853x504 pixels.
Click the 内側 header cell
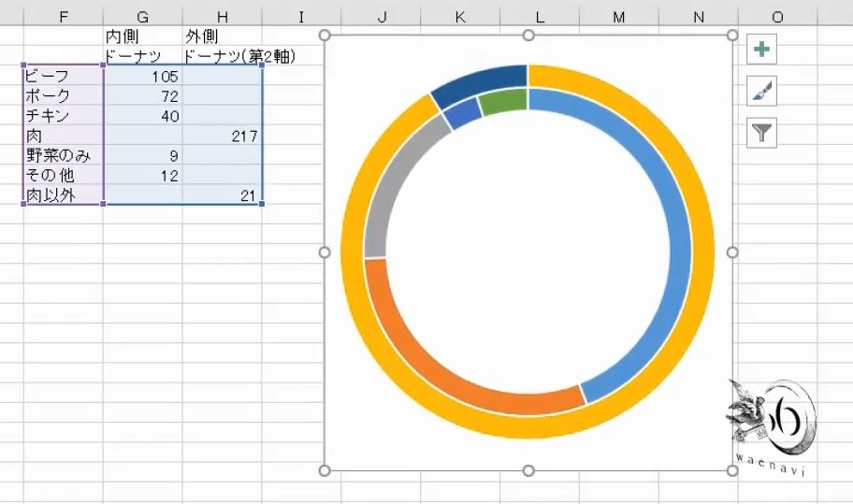click(x=142, y=36)
